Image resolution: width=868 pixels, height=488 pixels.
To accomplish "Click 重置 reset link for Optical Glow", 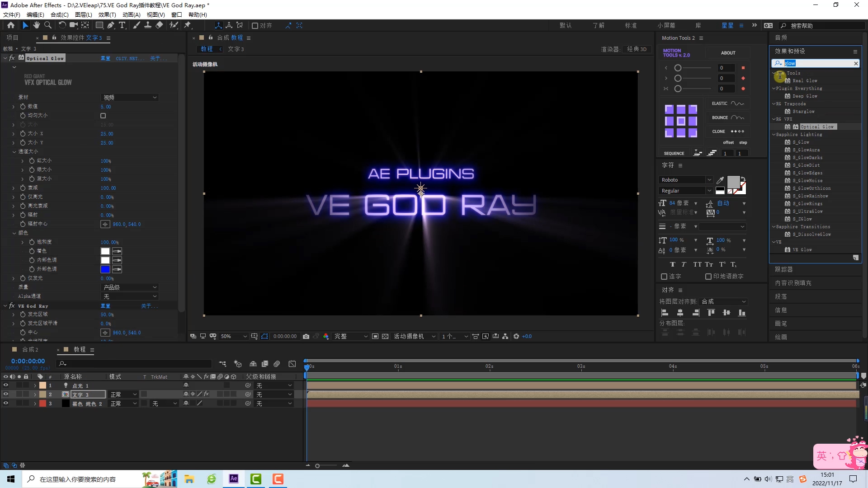I will 105,58.
